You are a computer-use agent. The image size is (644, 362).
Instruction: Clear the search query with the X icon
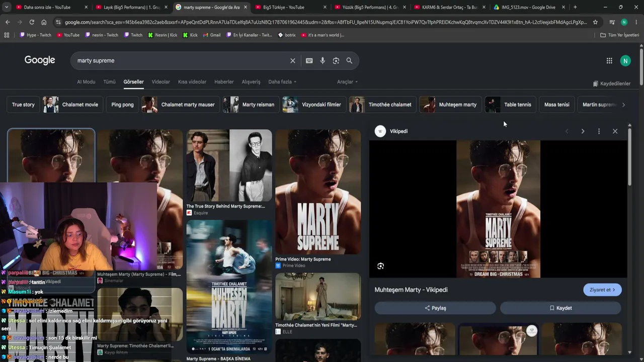[293, 61]
